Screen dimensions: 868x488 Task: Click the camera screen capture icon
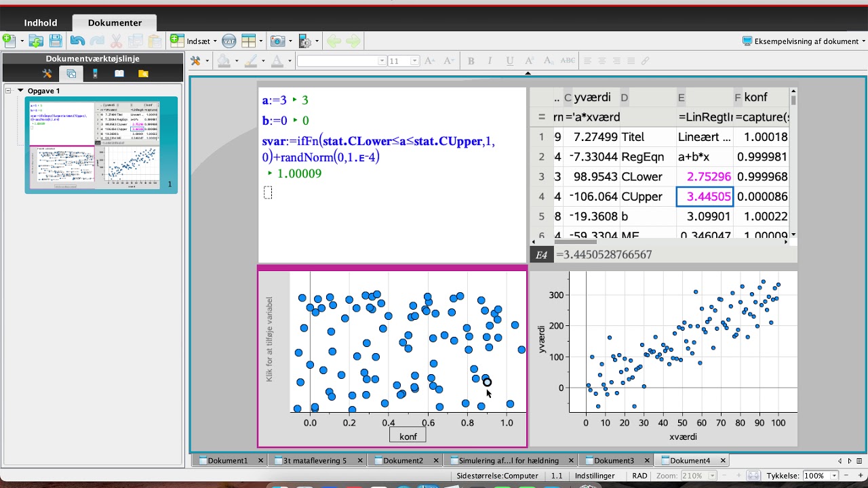coord(277,41)
